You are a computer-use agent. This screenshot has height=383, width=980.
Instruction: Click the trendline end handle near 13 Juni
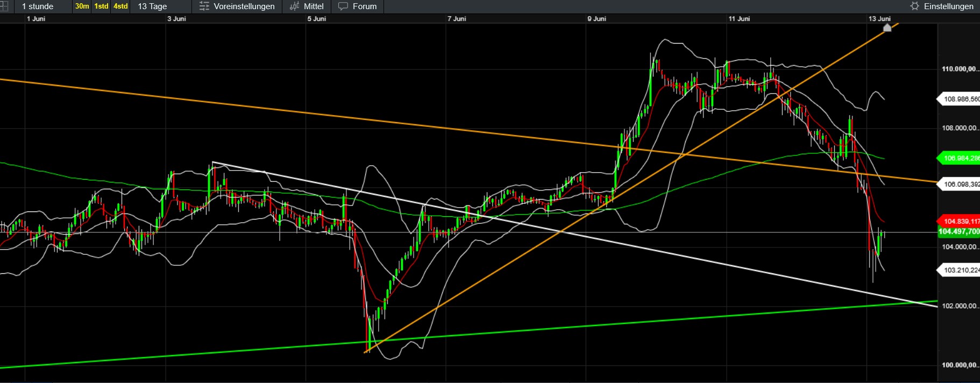(x=887, y=27)
